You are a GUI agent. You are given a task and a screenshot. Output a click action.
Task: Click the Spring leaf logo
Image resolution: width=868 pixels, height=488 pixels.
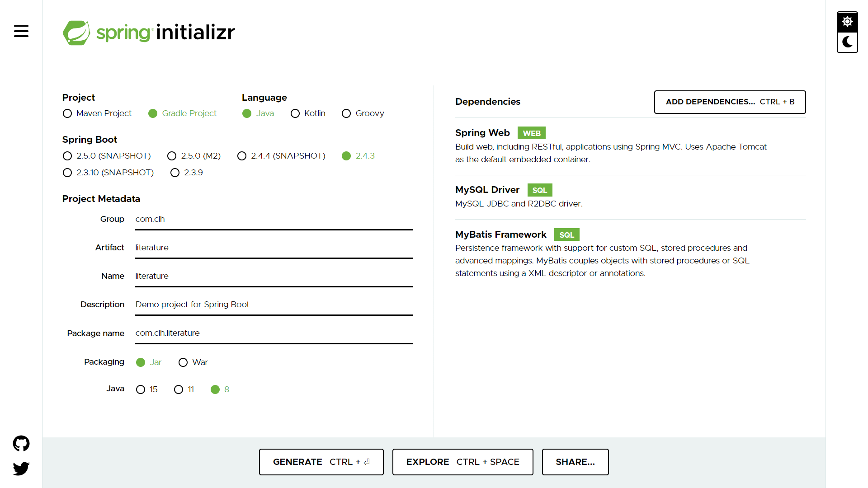point(76,33)
